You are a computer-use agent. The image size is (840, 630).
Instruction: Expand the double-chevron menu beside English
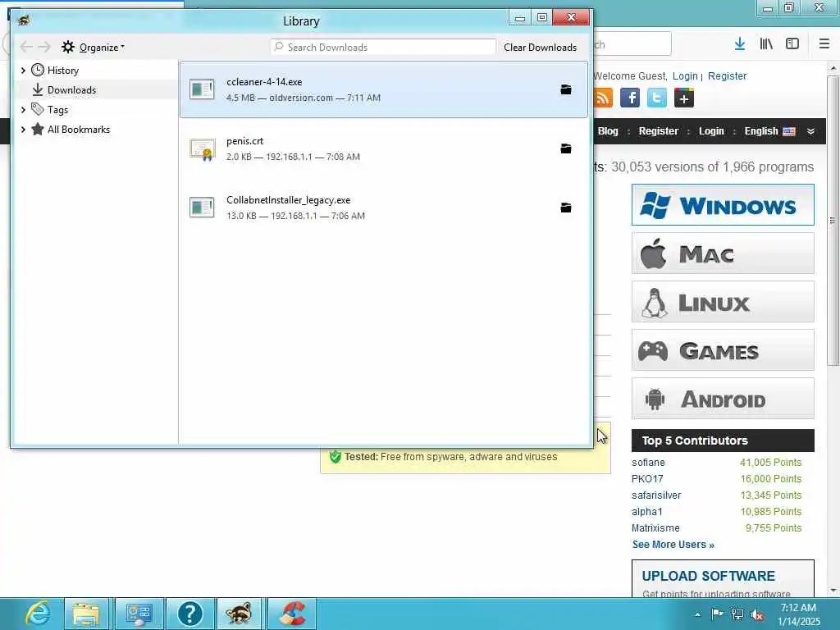tap(810, 131)
